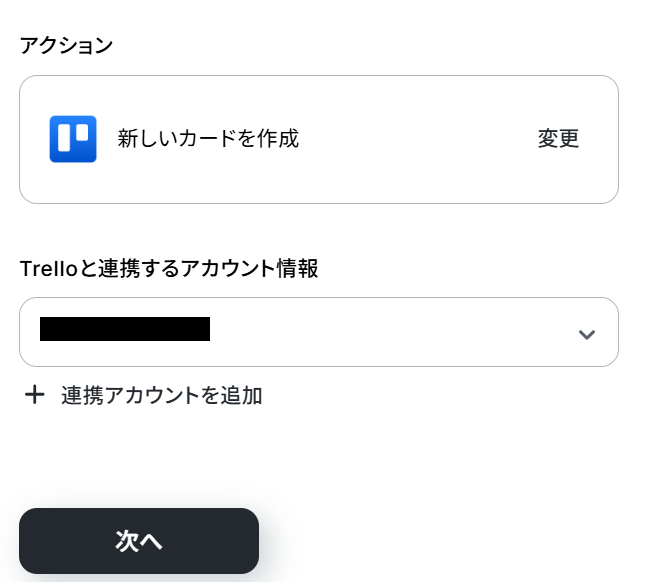Viewport: 665px width, 582px height.
Task: Click the 次へ button
Action: click(139, 541)
